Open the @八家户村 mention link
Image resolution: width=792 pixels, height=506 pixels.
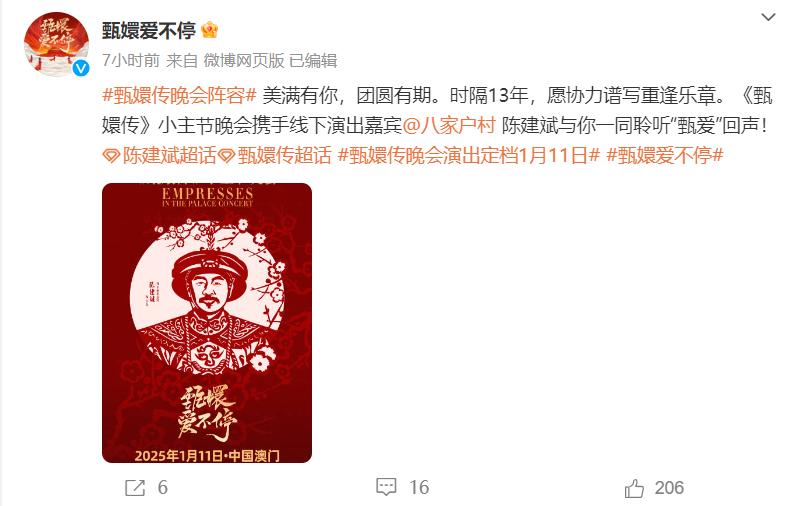(449, 125)
